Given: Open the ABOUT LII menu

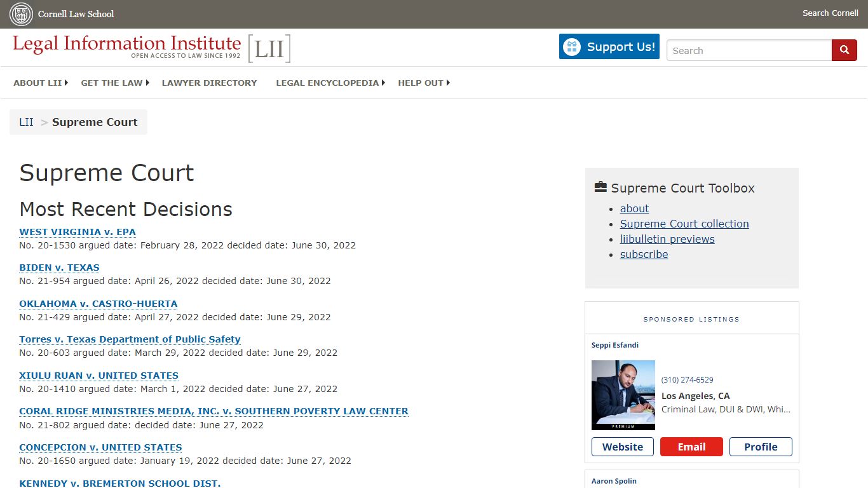Looking at the screenshot, I should 37,83.
